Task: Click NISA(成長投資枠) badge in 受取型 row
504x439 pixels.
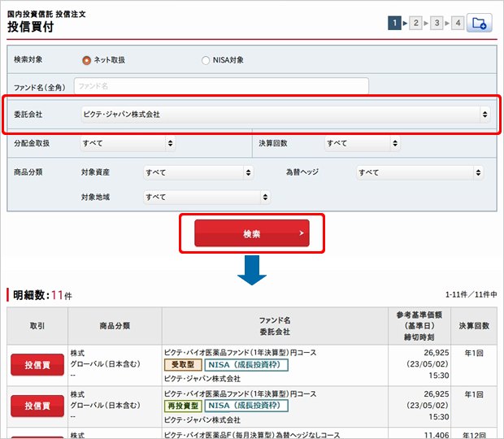Action: click(x=246, y=365)
